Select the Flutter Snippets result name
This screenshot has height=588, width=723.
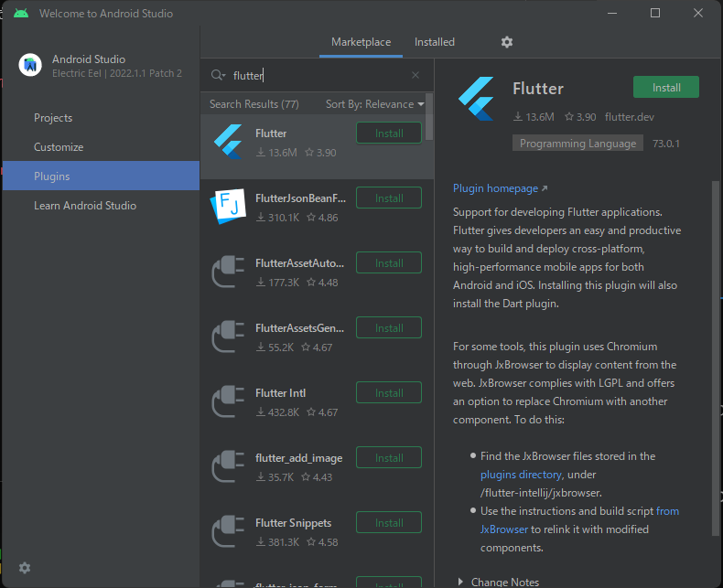tap(293, 523)
